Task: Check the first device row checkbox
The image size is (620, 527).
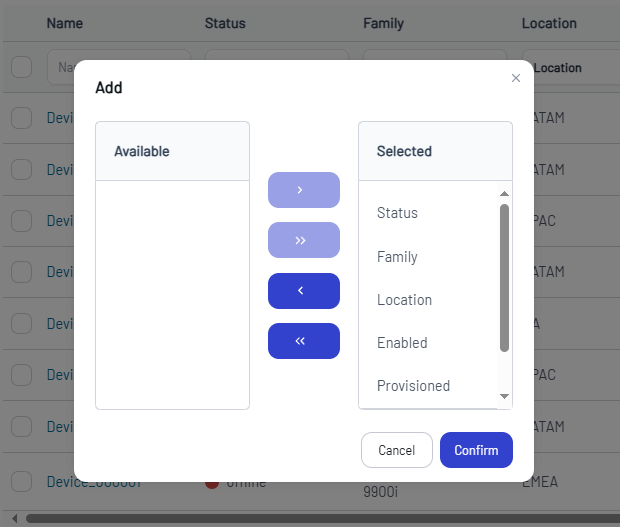Action: [x=21, y=118]
